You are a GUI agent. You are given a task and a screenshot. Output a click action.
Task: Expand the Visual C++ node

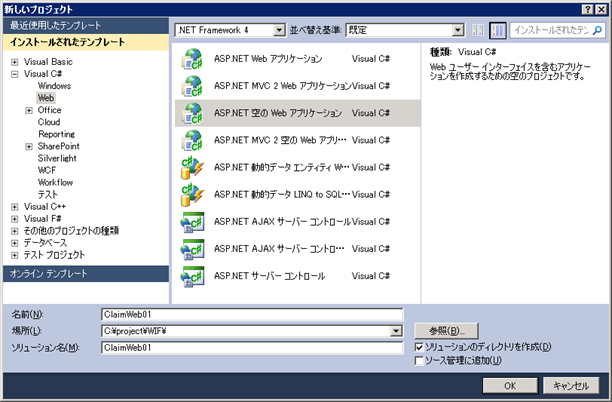click(x=14, y=207)
